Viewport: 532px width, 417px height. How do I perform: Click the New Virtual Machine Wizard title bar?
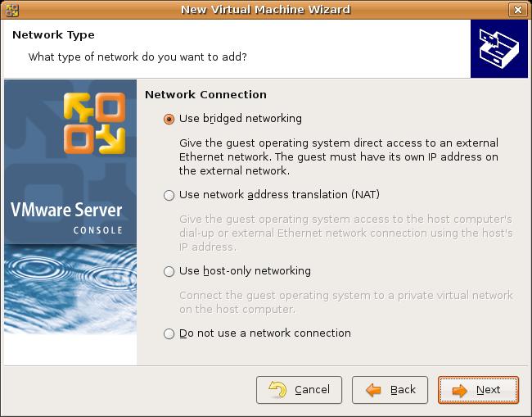click(265, 10)
